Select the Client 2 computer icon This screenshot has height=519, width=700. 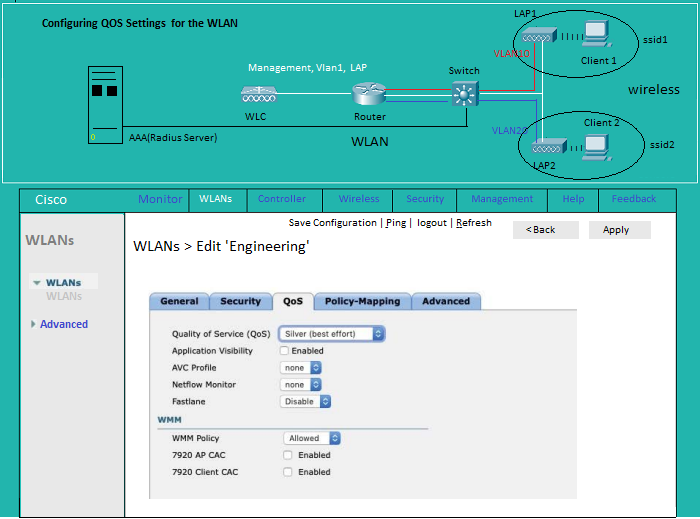click(598, 148)
